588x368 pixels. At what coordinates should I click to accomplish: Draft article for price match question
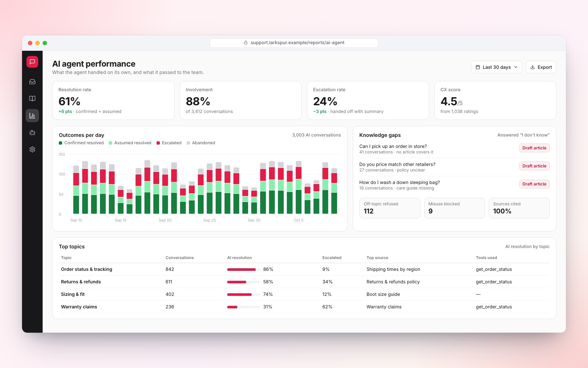pos(534,166)
